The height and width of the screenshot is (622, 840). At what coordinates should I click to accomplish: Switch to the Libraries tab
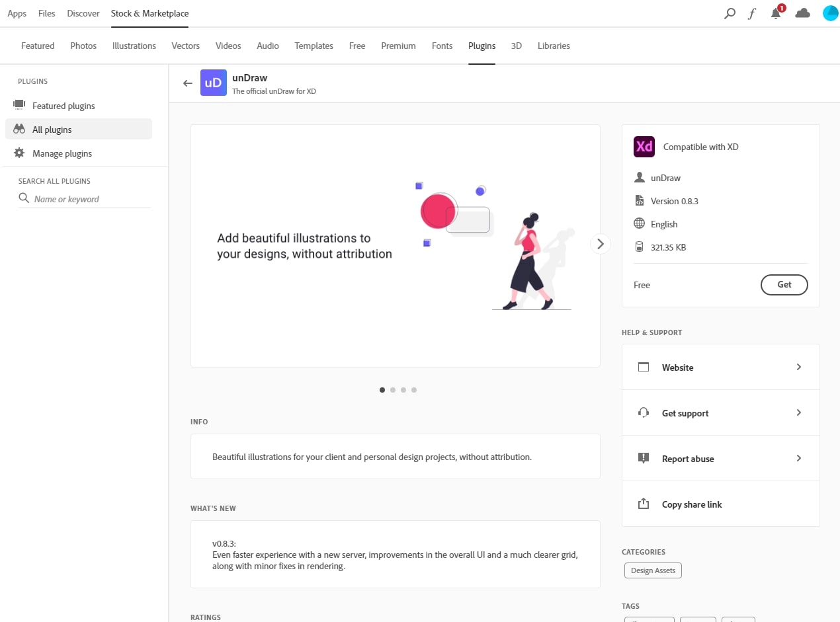point(554,46)
